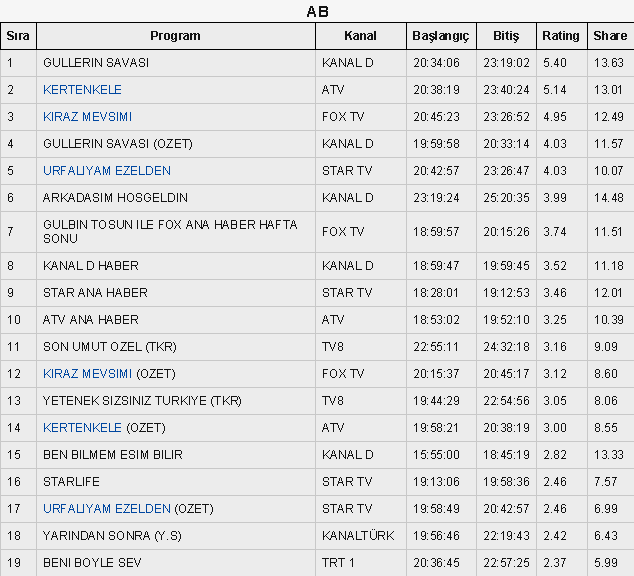
Task: Open the KIRAZ MEVSIMI link in row 3
Action: click(87, 117)
